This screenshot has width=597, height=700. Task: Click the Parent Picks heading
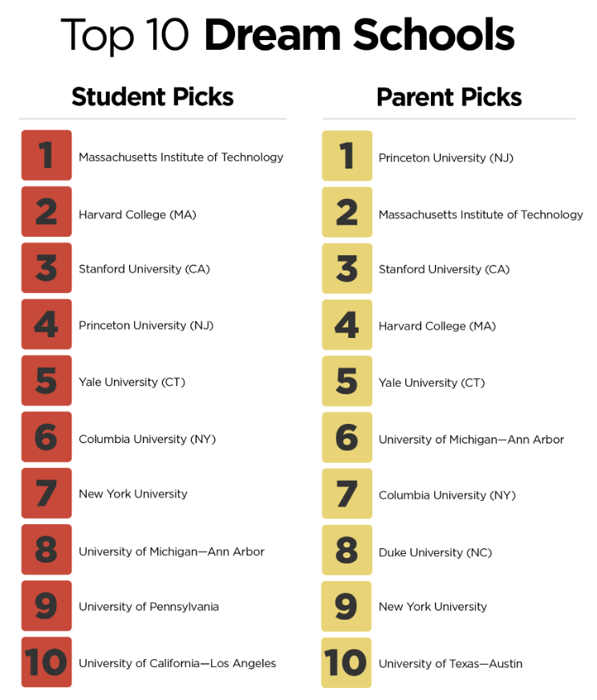pos(449,97)
